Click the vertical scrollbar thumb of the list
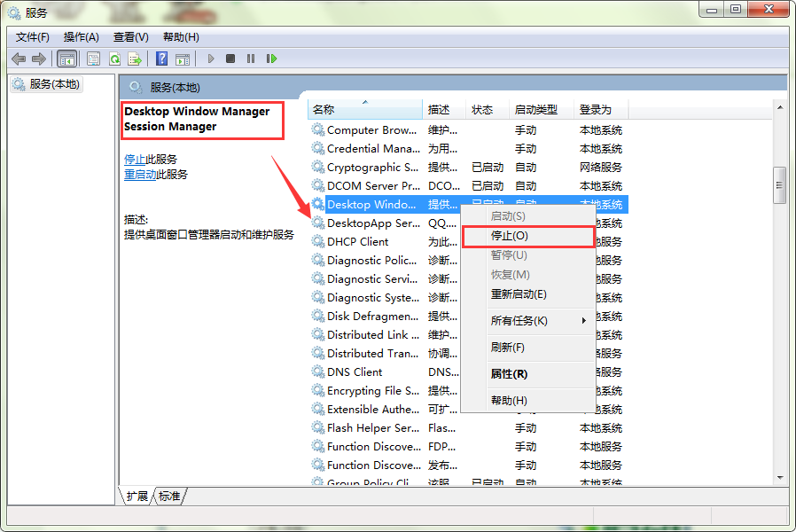The height and width of the screenshot is (532, 796). (x=779, y=185)
